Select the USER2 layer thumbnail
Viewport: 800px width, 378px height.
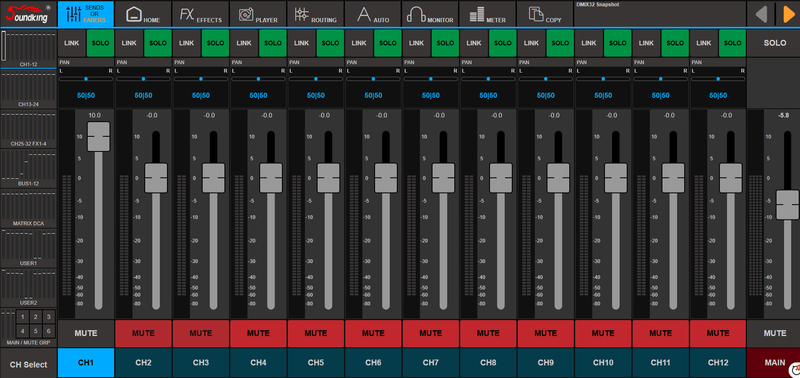click(x=28, y=288)
